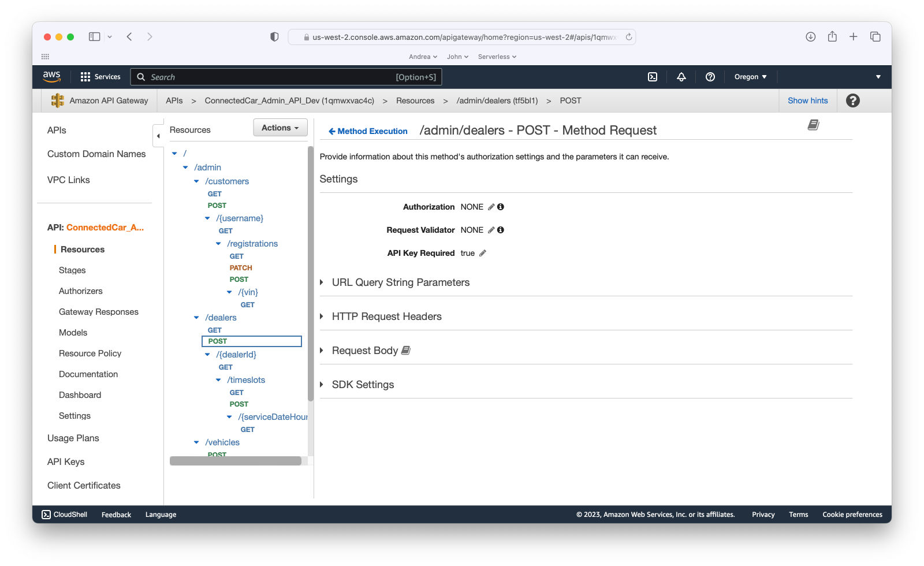Open the bookmarks grid icon

45,57
